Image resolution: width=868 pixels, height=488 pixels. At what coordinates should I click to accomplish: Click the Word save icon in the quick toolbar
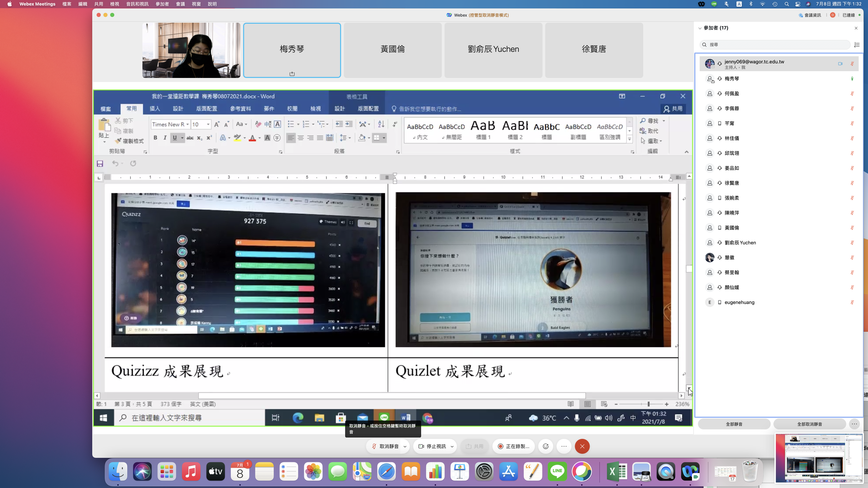tap(100, 164)
